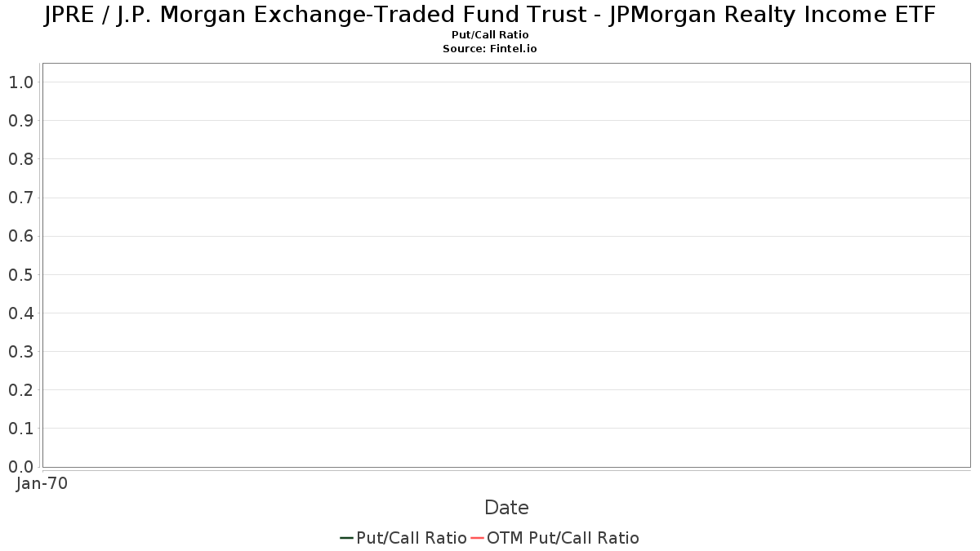The height and width of the screenshot is (551, 980).
Task: Click the 0.7 y-axis tick label
Action: [20, 198]
